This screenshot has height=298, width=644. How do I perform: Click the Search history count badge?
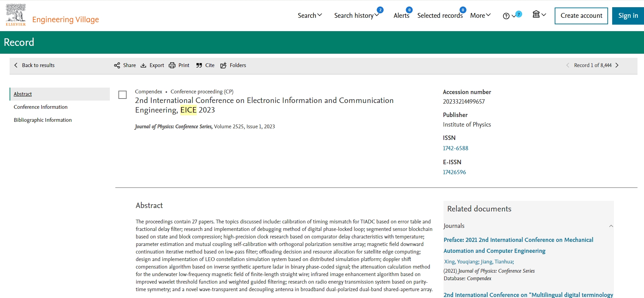[x=380, y=10]
